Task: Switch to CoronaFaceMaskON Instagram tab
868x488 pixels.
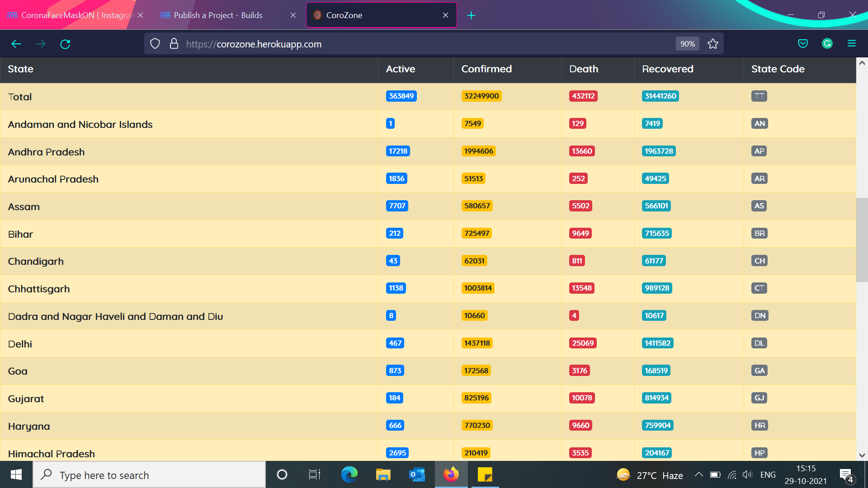Action: pos(75,15)
